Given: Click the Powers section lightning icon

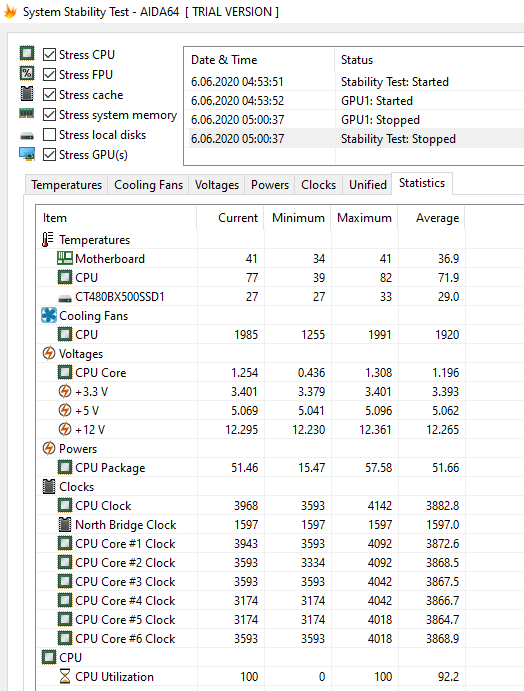Looking at the screenshot, I should 49,448.
